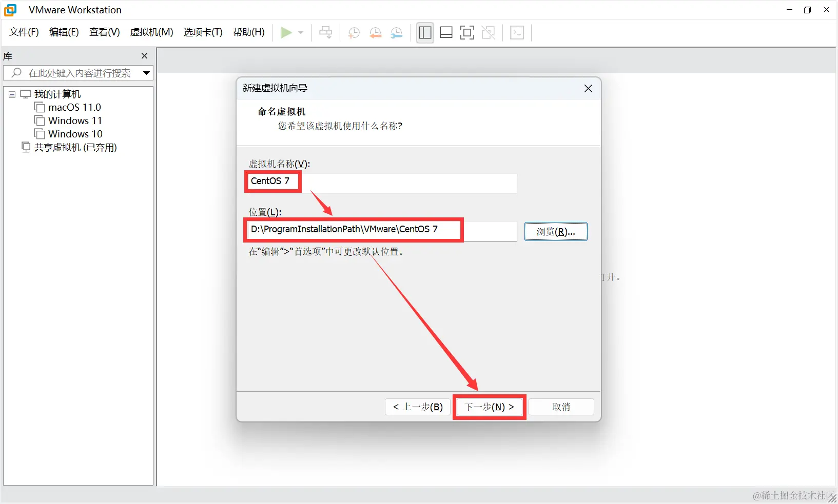
Task: Open the snapshot manager toolbar icon
Action: [x=397, y=33]
